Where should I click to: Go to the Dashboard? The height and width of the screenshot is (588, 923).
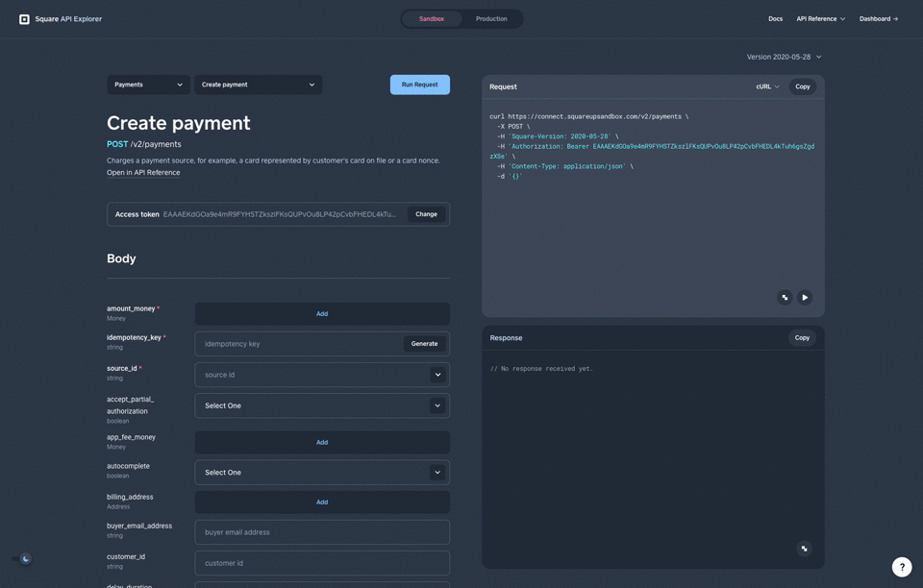(x=878, y=19)
